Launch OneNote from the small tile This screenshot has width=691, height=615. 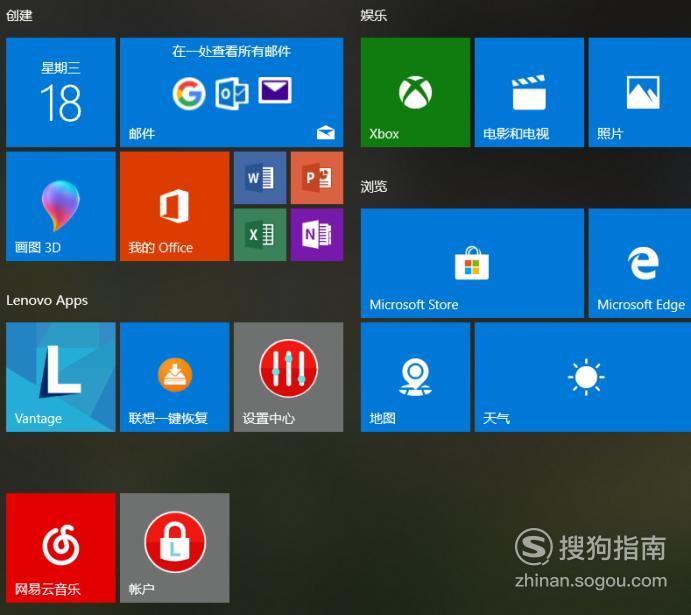tap(317, 235)
